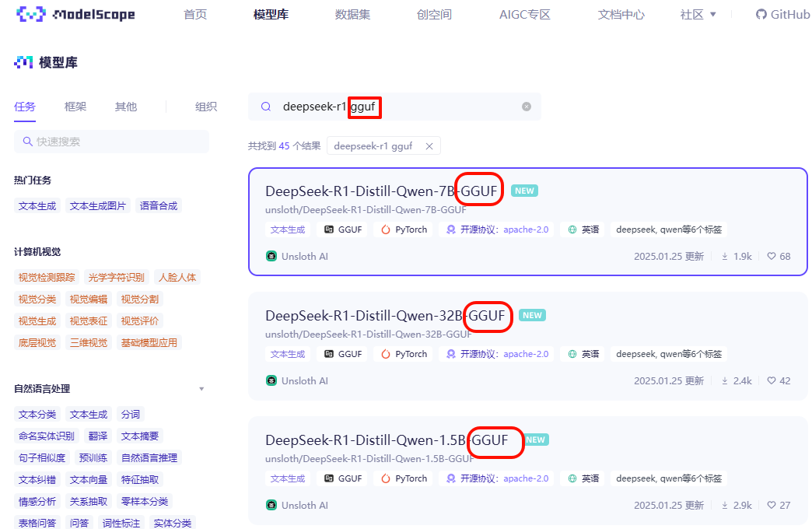Click the GGUF tag on the 32B card

343,354
